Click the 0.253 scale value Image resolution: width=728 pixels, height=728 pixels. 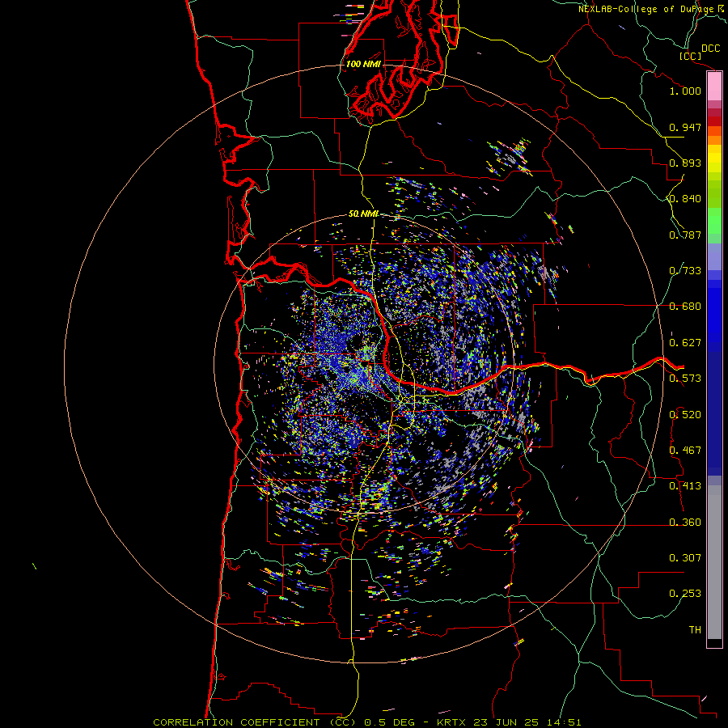685,594
